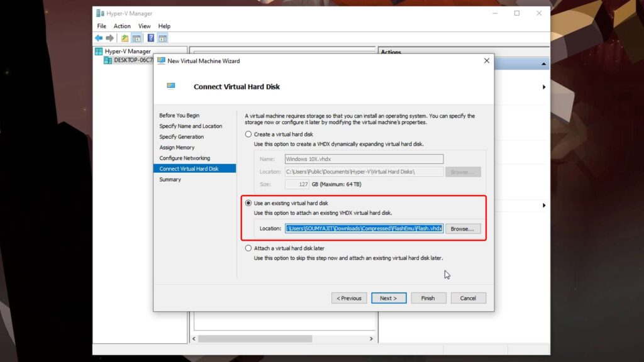Screen dimensions: 644x362
Task: Expand the lower Actions pane submenu arrow
Action: click(x=544, y=206)
